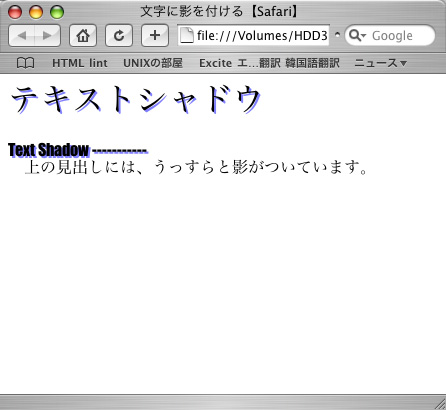Expand the ニュース bookmarks folder
This screenshot has width=446, height=410.
point(380,63)
